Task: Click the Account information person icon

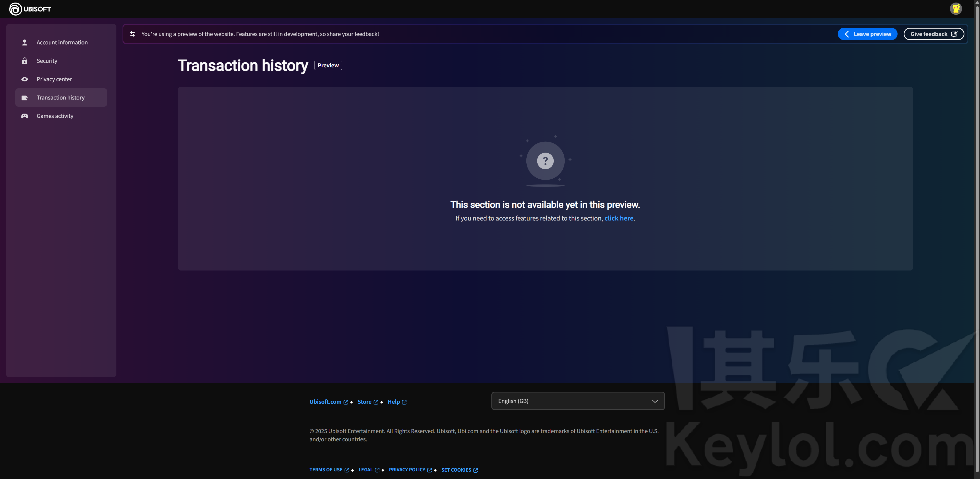Action: tap(25, 42)
